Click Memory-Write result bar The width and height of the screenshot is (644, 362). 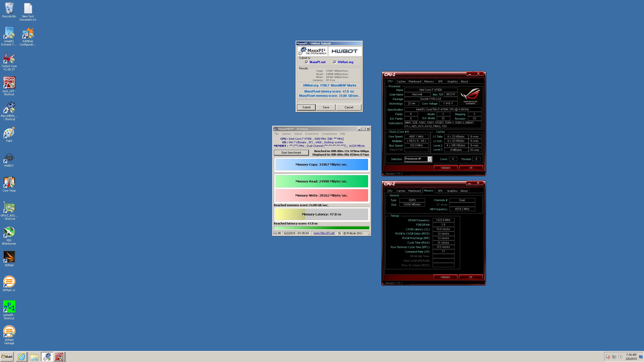click(321, 195)
